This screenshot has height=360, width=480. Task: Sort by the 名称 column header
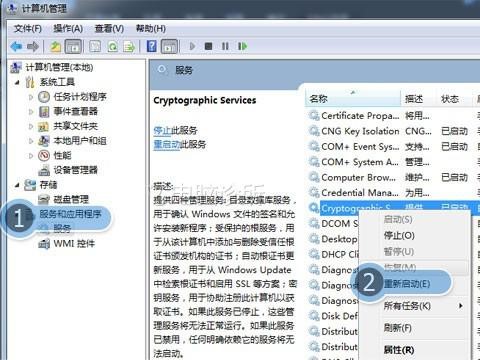click(x=353, y=99)
